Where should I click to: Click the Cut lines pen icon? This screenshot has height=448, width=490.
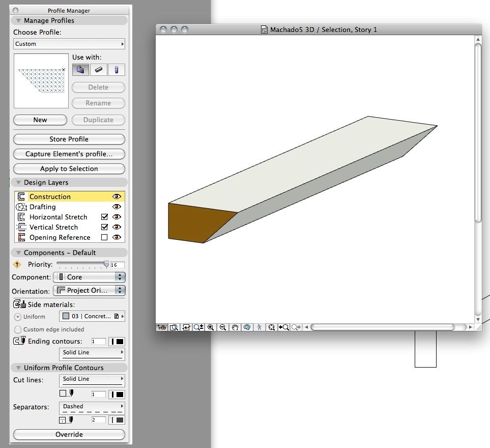[67, 394]
